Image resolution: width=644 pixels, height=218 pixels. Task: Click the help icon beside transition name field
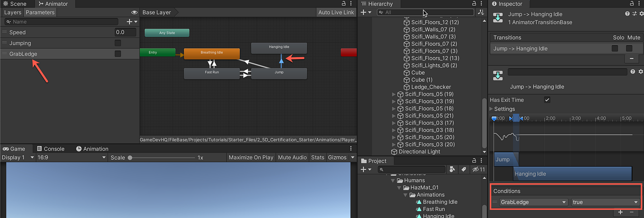click(x=633, y=72)
